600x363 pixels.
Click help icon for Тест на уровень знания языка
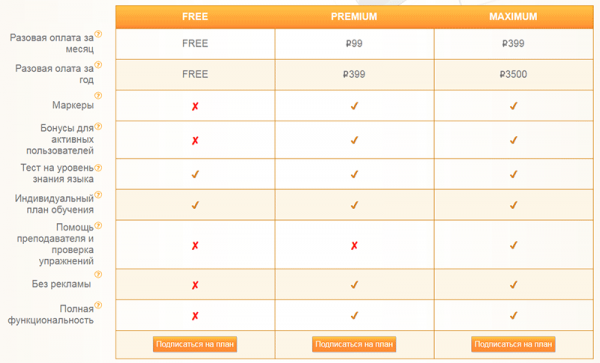pyautogui.click(x=98, y=168)
